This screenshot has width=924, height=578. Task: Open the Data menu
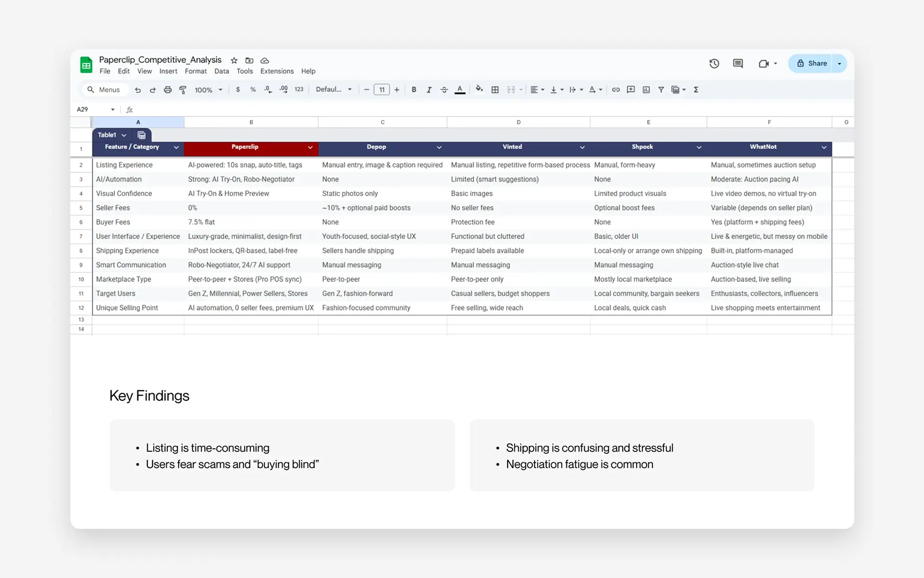[222, 71]
